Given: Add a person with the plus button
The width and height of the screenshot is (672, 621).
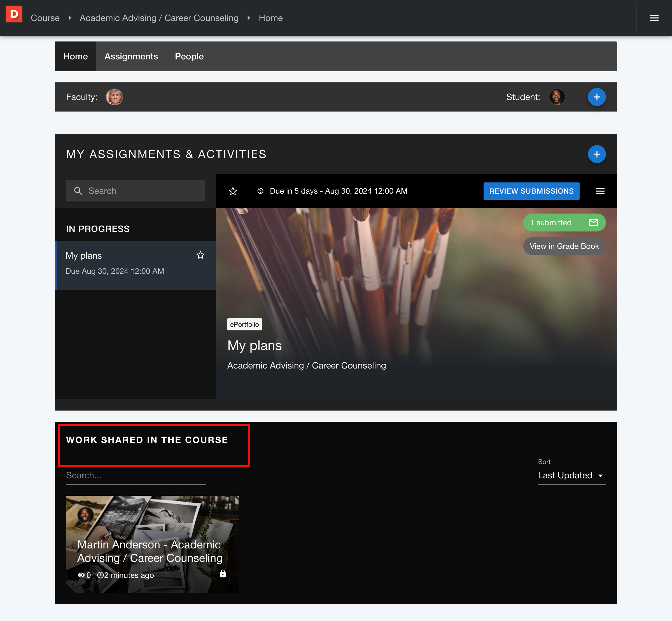Looking at the screenshot, I should click(x=596, y=97).
